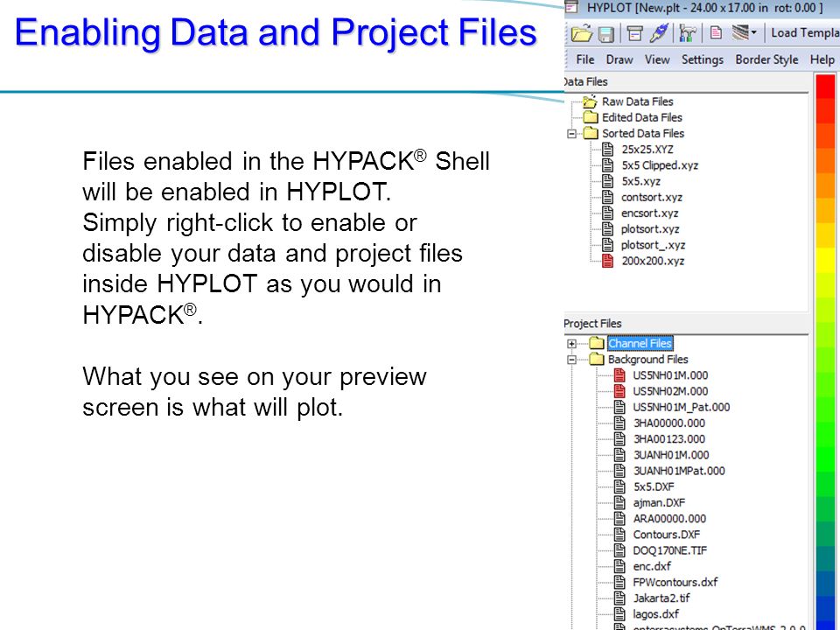Click the red file icon beside 200x200.xyz

pyautogui.click(x=607, y=261)
